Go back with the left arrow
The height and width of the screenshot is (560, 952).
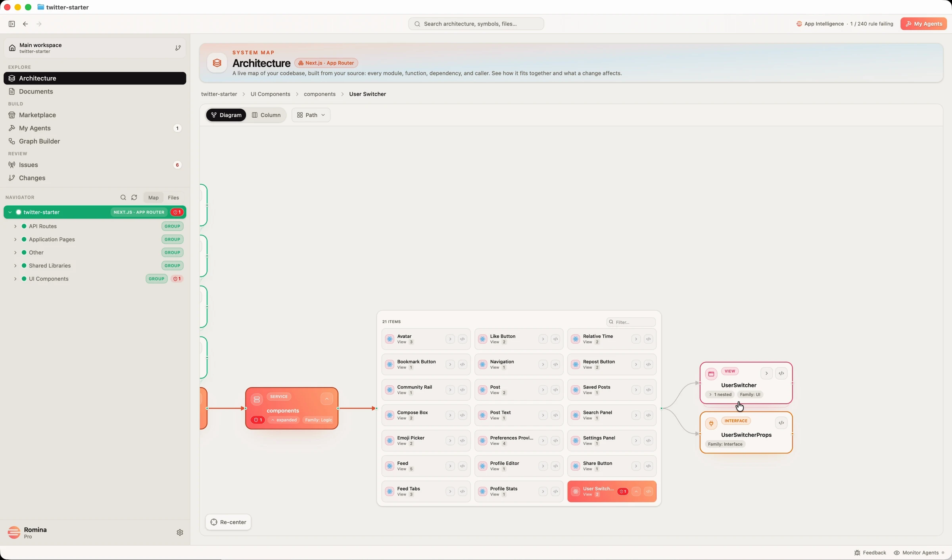click(x=25, y=24)
